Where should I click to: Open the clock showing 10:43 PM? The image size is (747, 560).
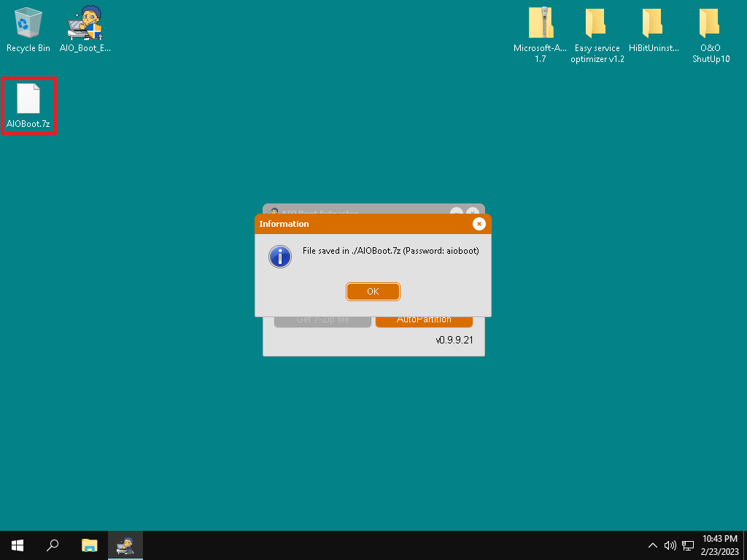719,545
